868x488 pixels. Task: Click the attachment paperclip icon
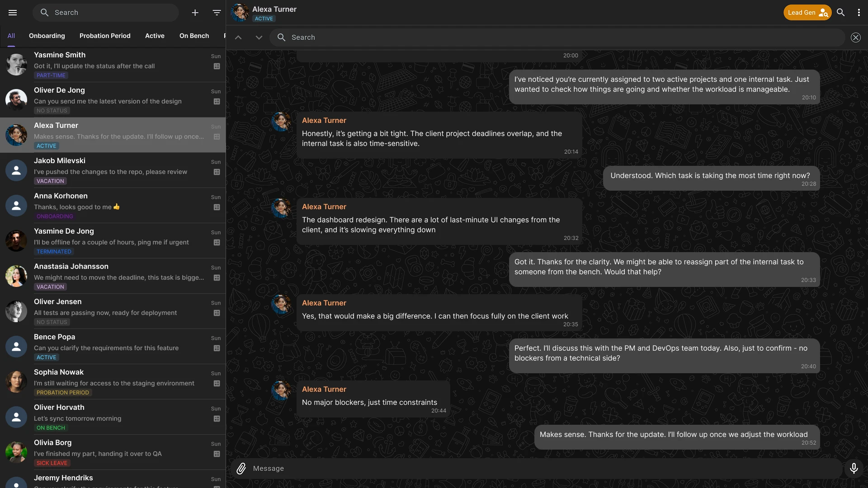(x=241, y=469)
